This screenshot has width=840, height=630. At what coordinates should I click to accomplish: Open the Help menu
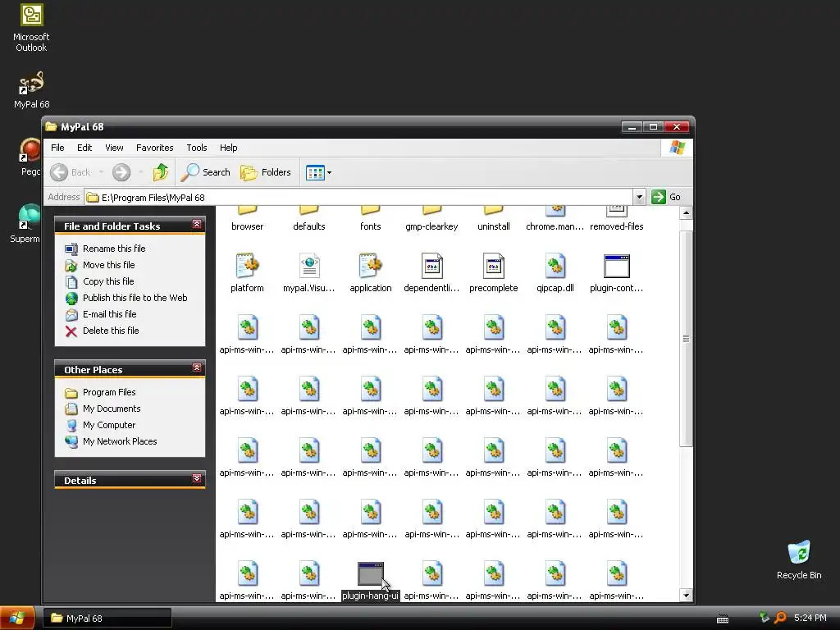(x=228, y=148)
